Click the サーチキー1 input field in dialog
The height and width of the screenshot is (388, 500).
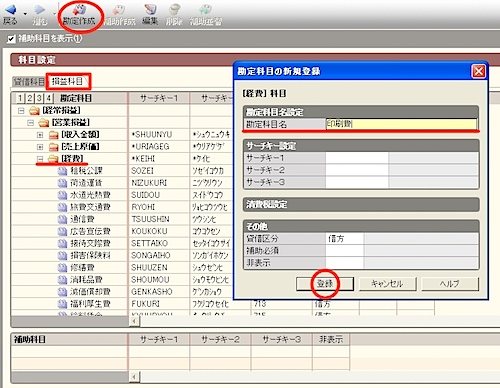(x=357, y=158)
